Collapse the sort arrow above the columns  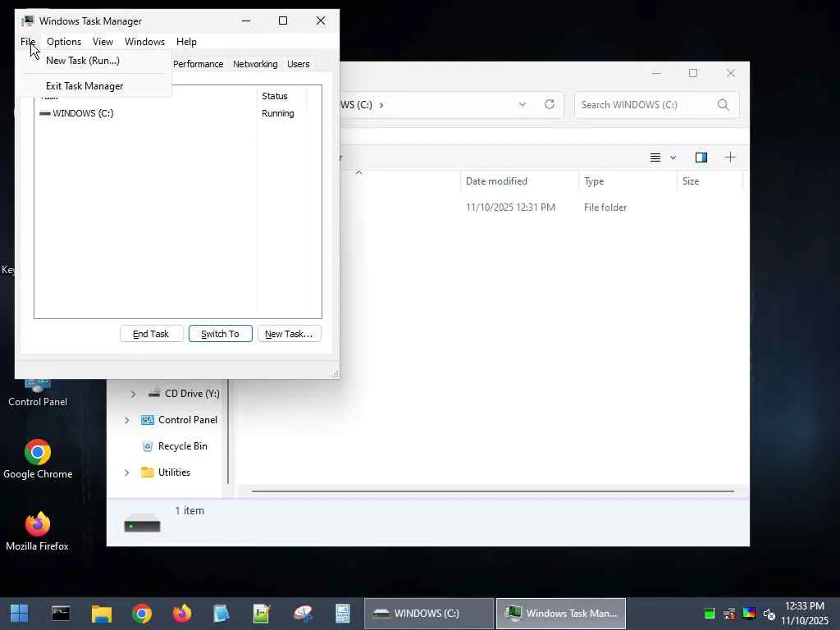pyautogui.click(x=359, y=172)
